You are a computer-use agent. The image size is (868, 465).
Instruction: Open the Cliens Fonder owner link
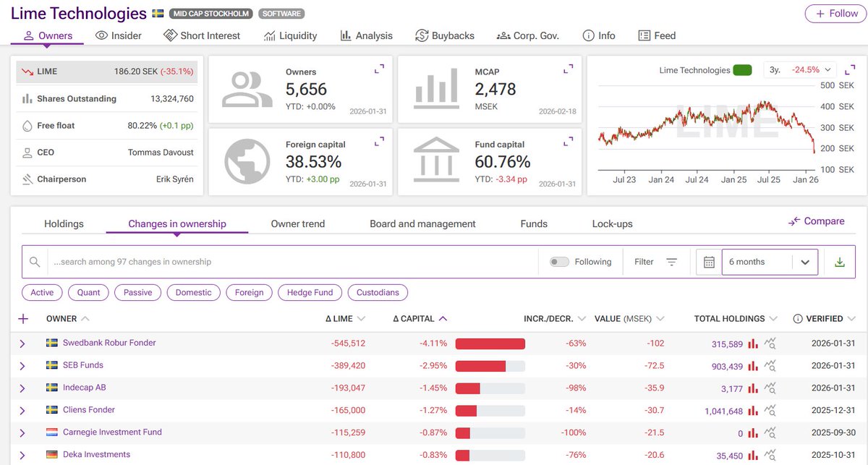89,410
